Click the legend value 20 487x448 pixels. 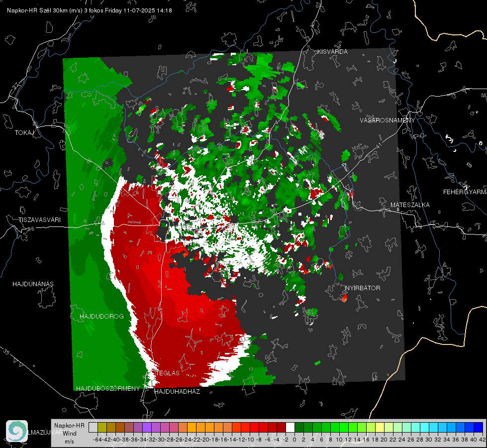click(x=384, y=440)
